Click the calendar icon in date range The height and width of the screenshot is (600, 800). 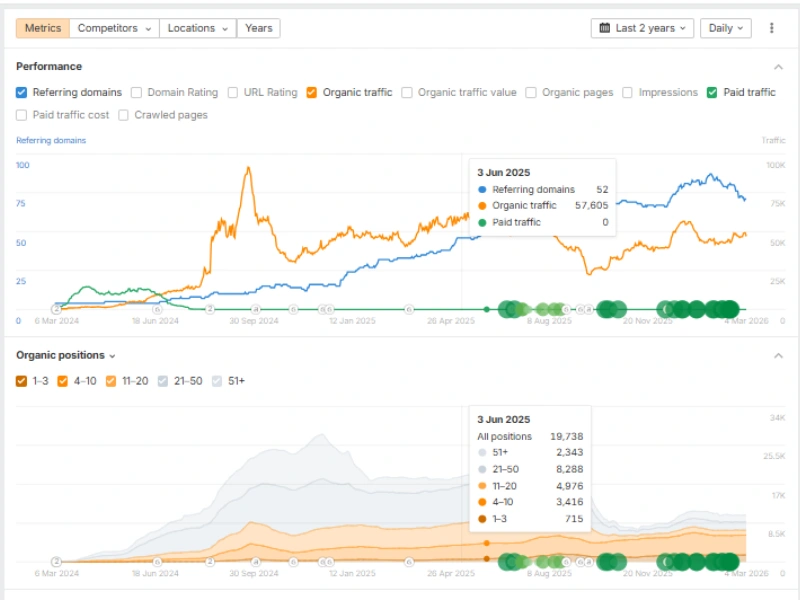[605, 28]
